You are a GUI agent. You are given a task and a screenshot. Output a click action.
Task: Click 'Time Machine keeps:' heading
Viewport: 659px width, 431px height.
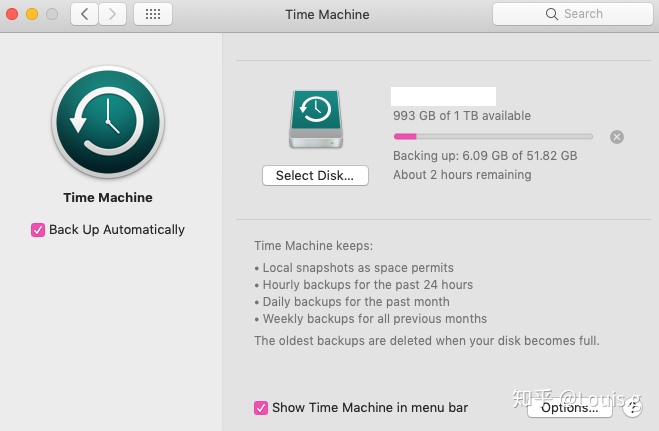point(313,245)
